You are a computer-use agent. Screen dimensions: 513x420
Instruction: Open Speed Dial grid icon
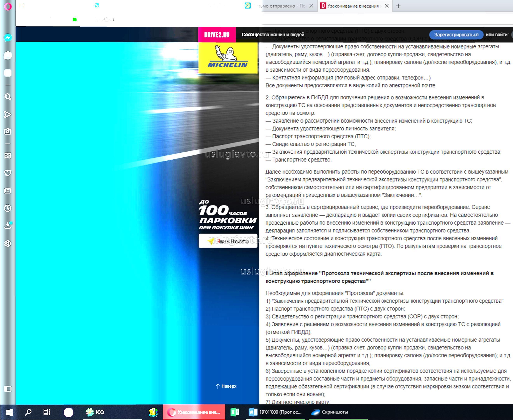coord(8,156)
